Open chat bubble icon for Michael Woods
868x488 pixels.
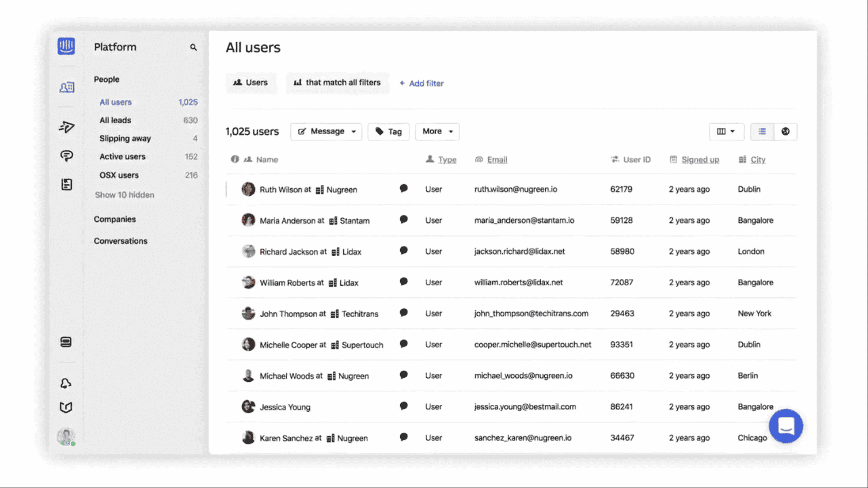[404, 375]
